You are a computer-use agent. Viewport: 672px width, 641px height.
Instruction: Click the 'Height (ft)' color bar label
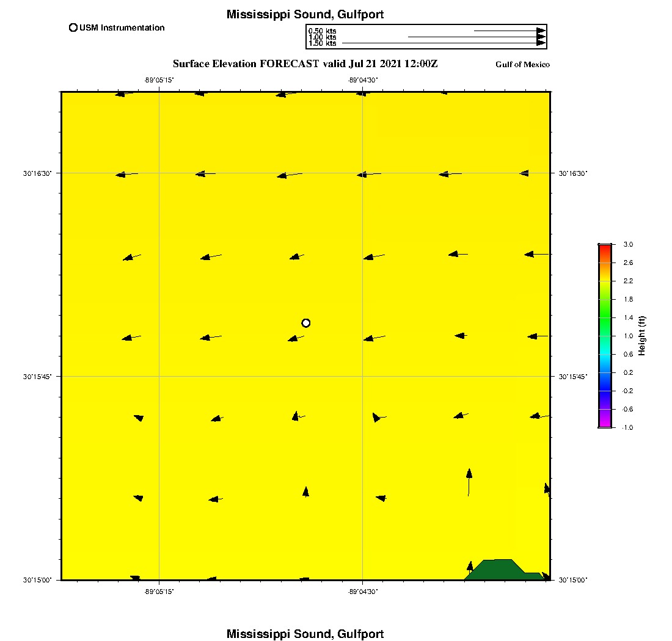(x=642, y=336)
